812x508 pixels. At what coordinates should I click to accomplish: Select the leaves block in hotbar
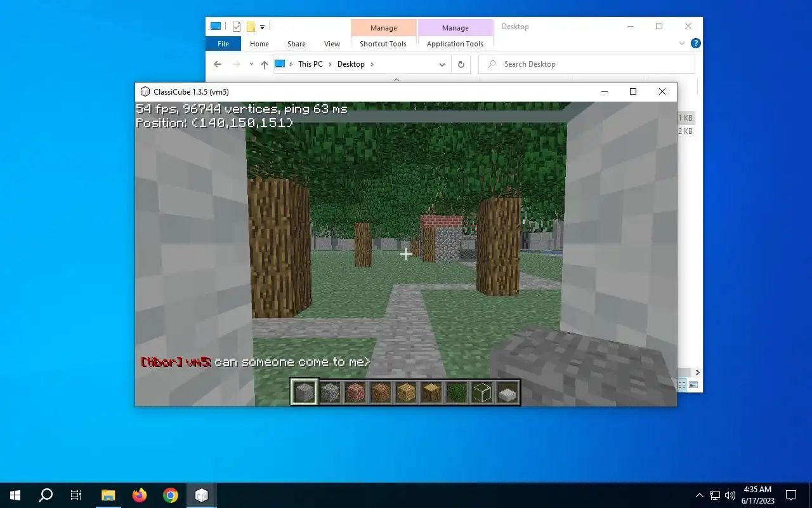[x=456, y=393]
